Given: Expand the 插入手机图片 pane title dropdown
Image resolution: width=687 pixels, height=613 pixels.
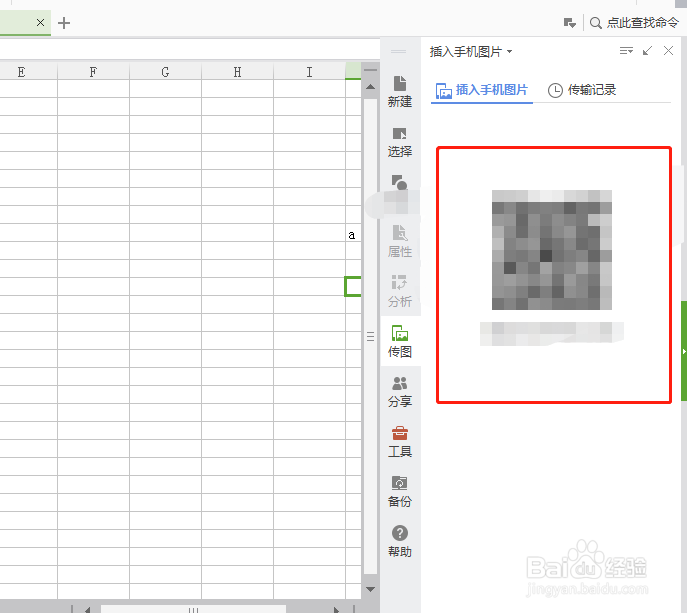Looking at the screenshot, I should [x=510, y=52].
